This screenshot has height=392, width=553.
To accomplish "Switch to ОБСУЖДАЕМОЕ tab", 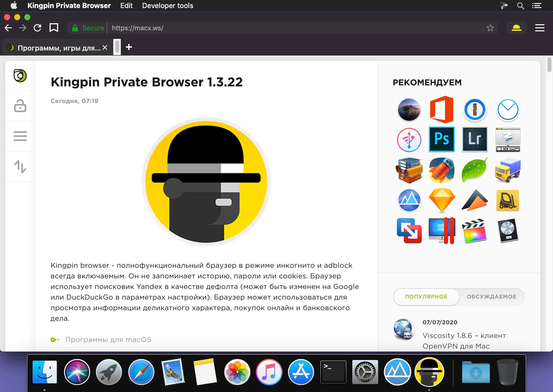I will point(491,297).
